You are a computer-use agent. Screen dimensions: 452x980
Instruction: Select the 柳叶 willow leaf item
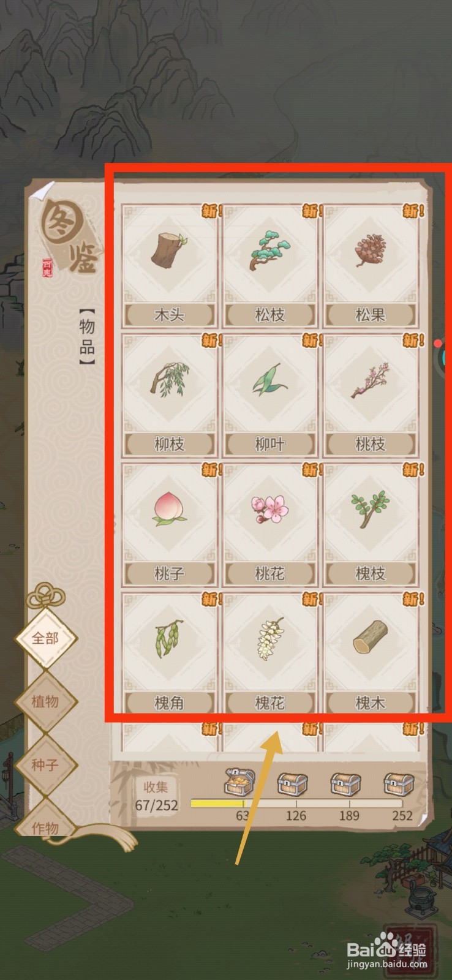click(269, 396)
